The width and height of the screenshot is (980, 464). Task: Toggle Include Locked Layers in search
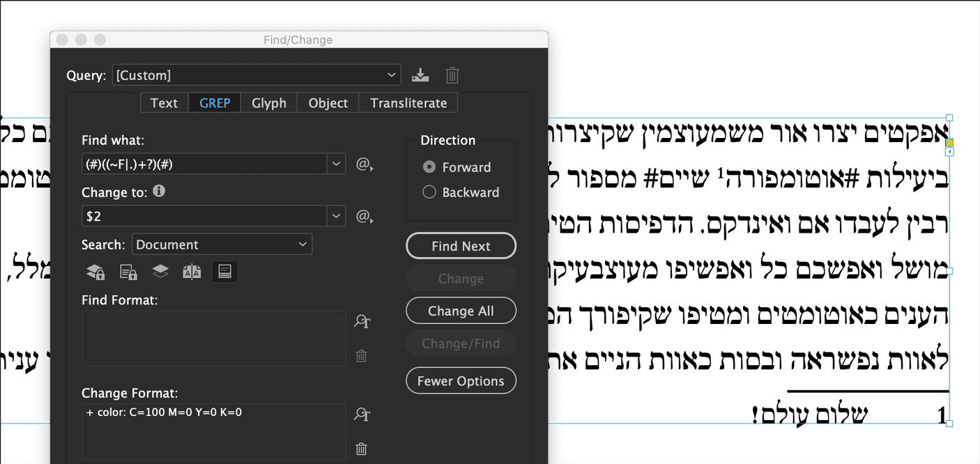(x=95, y=271)
